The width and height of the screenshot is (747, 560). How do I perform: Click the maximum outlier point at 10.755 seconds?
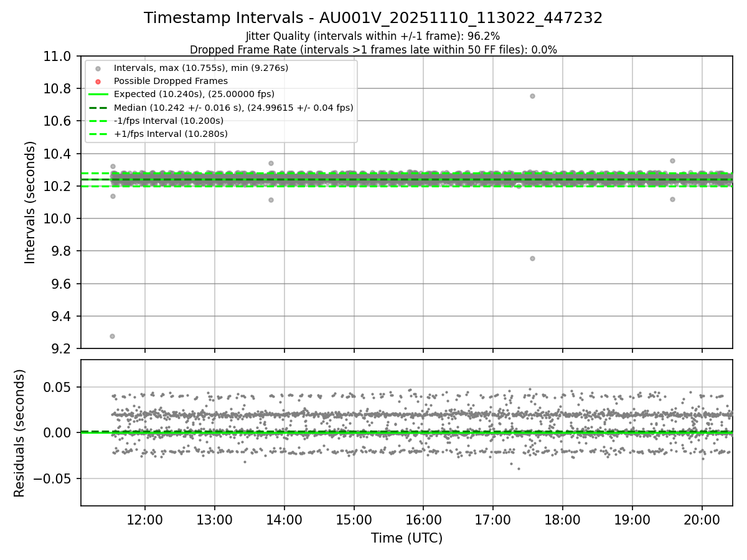point(532,96)
